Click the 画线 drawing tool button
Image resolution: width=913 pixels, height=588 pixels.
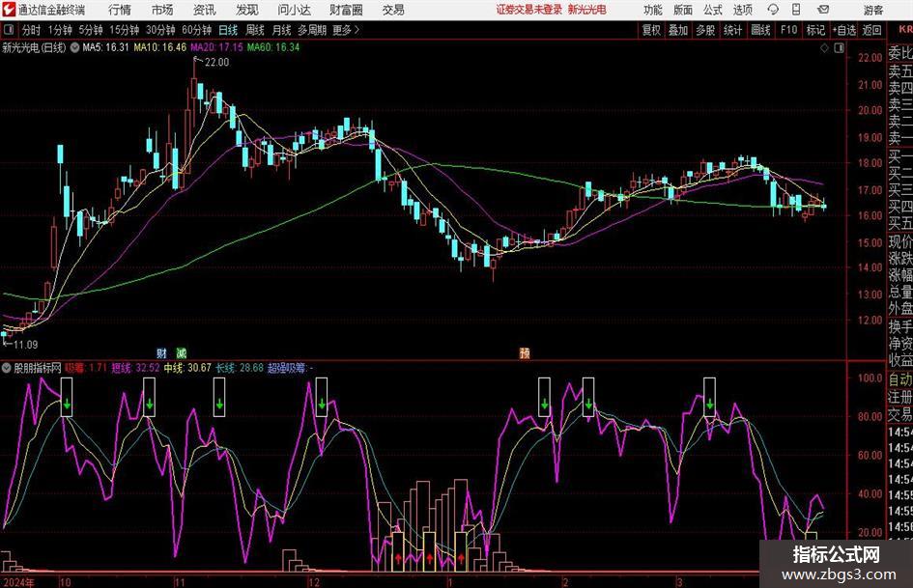click(x=760, y=30)
